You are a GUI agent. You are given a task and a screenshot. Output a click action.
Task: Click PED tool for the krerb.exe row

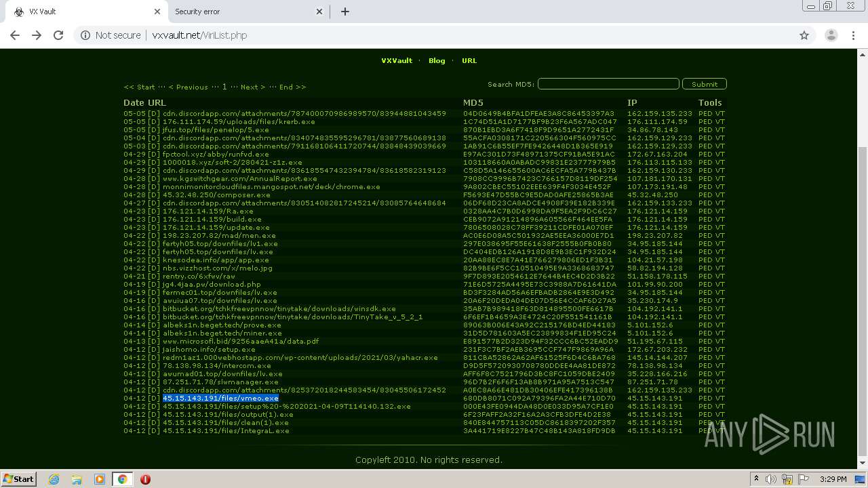705,122
